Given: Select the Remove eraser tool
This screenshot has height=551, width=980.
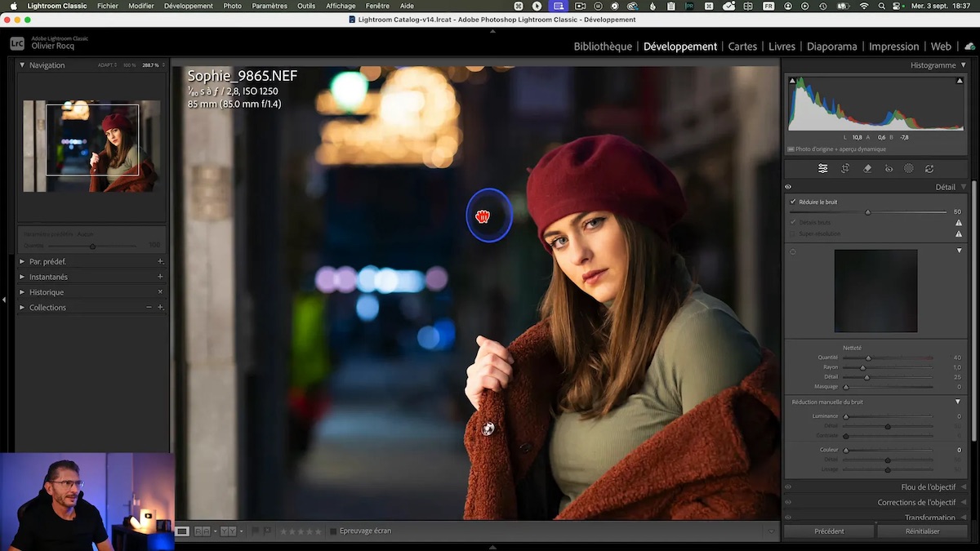Looking at the screenshot, I should tap(867, 169).
